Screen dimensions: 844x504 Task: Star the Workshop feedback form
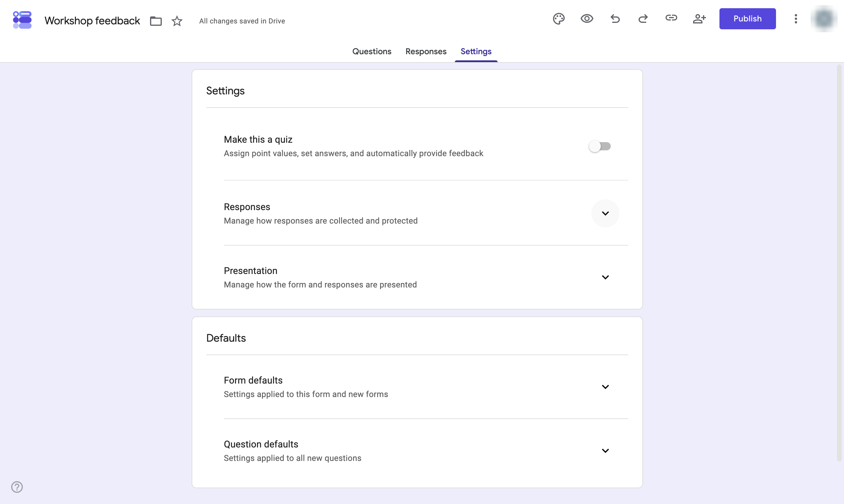click(x=177, y=21)
